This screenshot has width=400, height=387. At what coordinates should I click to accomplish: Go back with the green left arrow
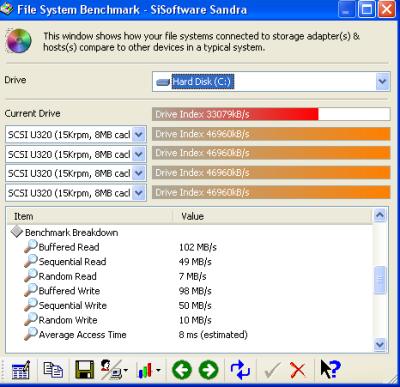pos(182,370)
